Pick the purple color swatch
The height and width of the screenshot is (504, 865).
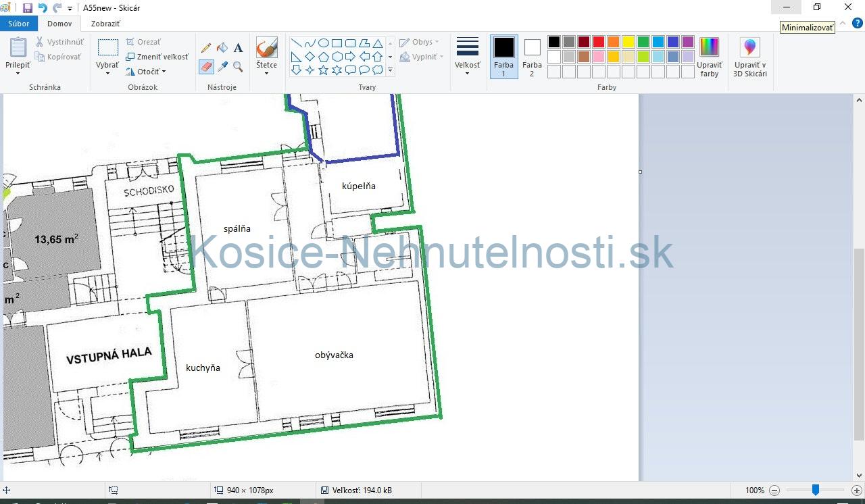click(x=688, y=42)
